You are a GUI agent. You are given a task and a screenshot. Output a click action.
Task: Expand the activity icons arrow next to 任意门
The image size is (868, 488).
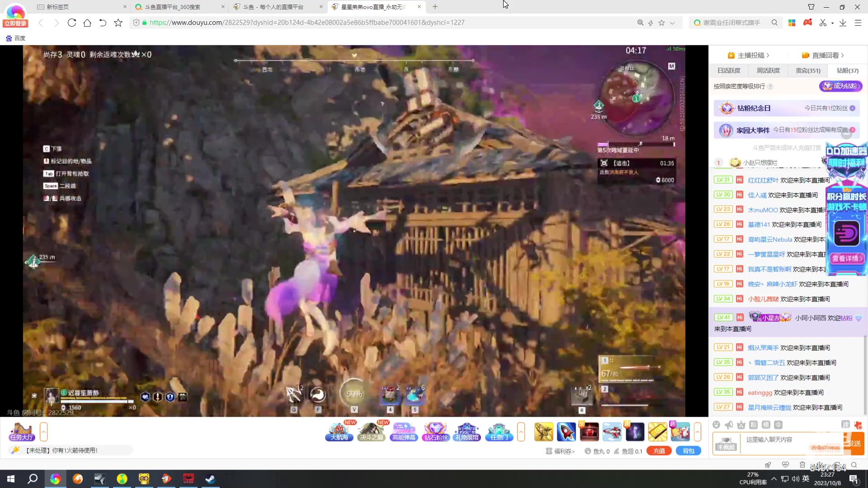point(521,432)
